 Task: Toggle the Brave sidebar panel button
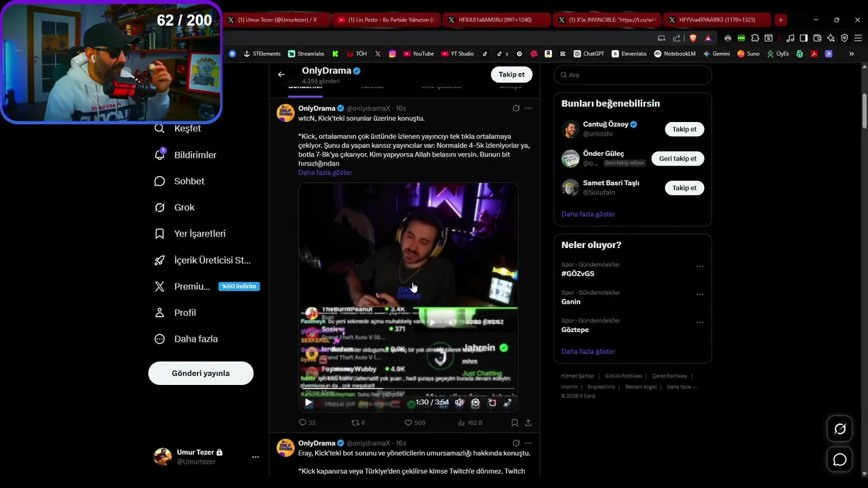click(x=804, y=38)
